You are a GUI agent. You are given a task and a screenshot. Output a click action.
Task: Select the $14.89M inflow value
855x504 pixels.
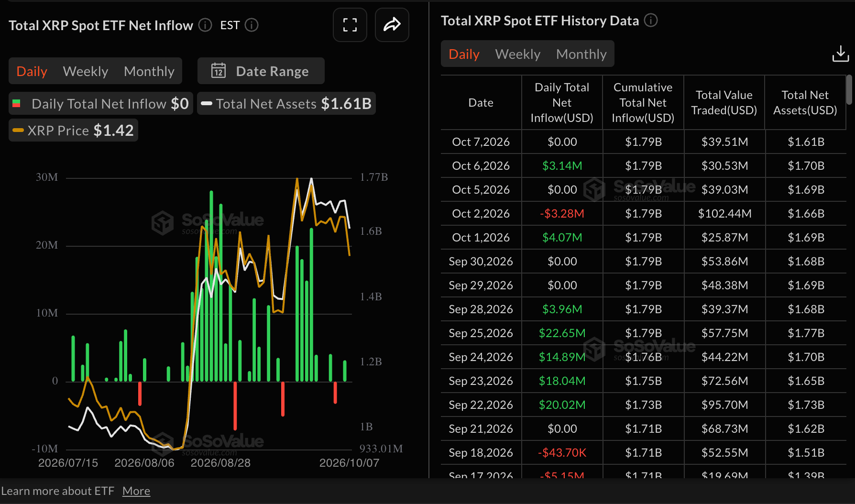pyautogui.click(x=562, y=357)
